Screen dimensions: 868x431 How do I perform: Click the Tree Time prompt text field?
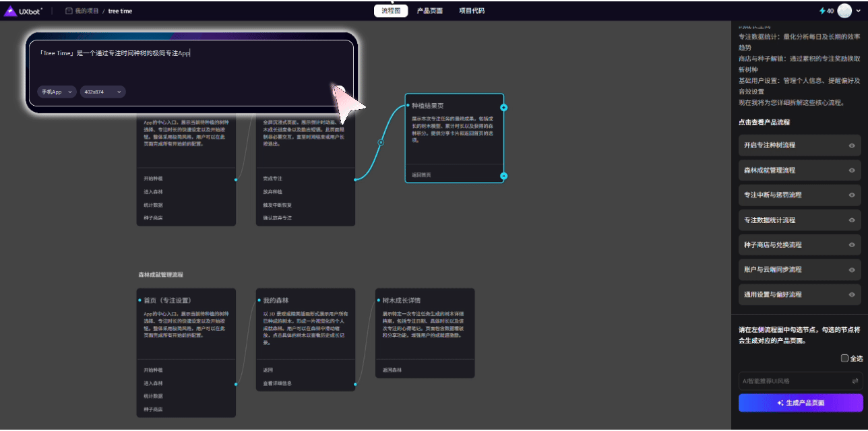click(x=191, y=64)
